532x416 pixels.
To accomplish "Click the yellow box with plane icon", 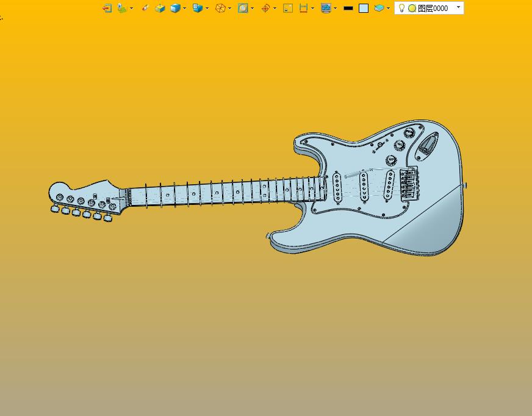I will pyautogui.click(x=160, y=8).
